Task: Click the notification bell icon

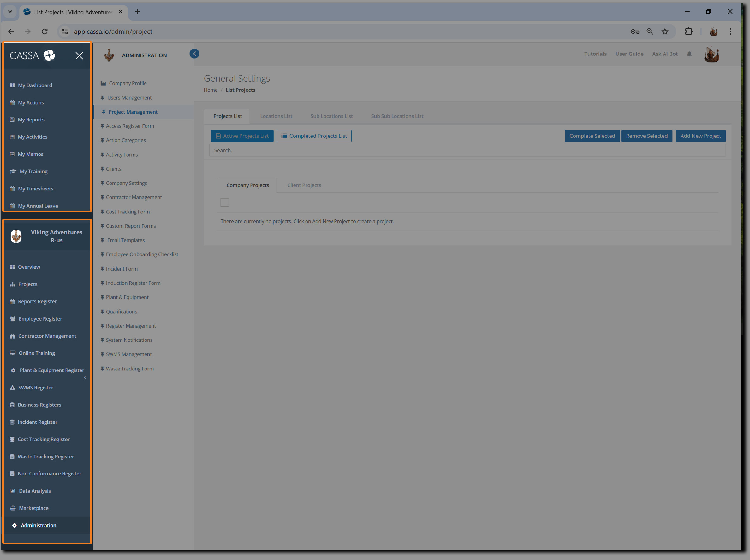Action: coord(689,54)
